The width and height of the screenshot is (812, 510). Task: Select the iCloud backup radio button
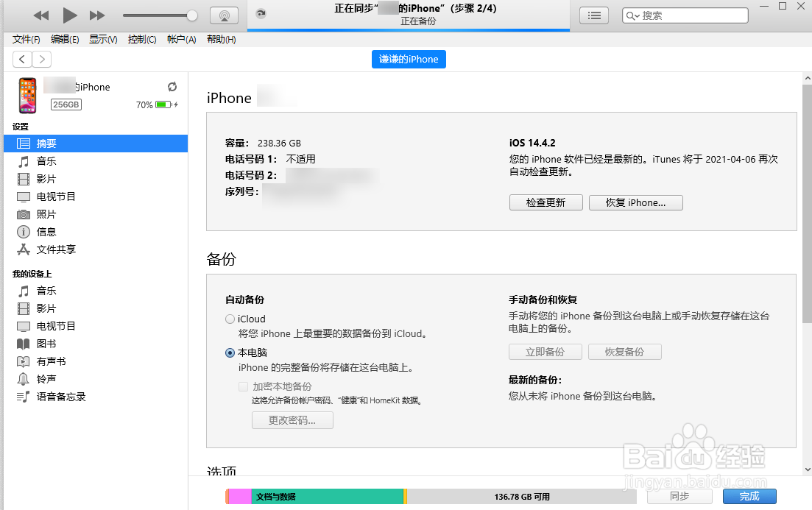(230, 319)
